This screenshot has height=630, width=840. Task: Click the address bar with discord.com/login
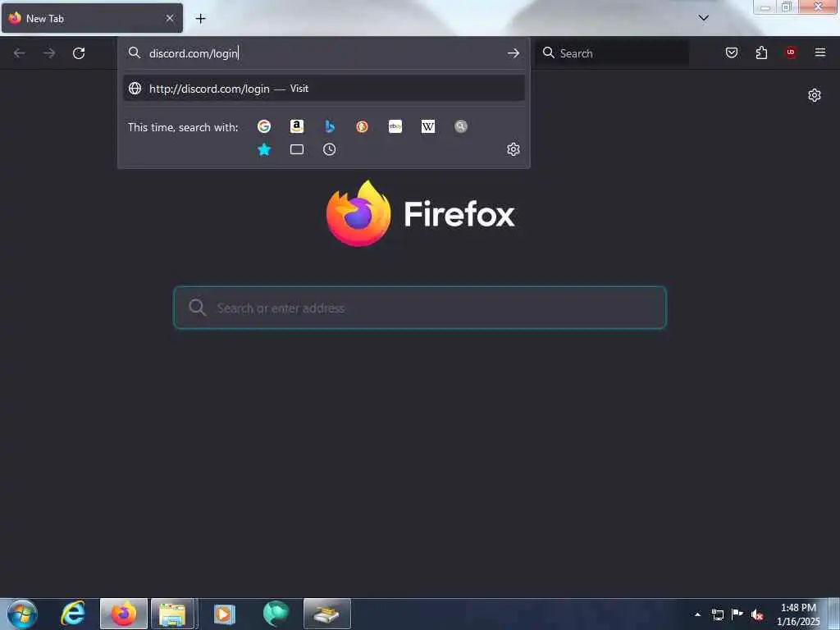click(323, 53)
